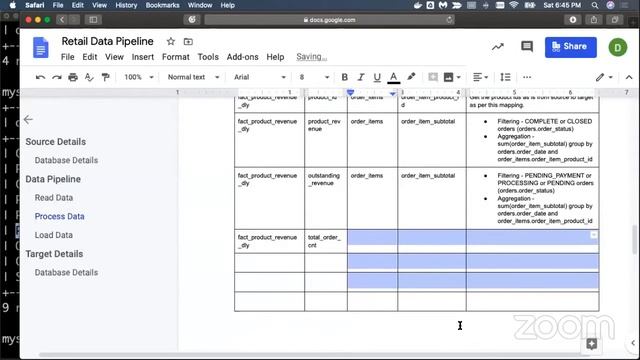
Task: Toggle italic formatting
Action: point(361,77)
